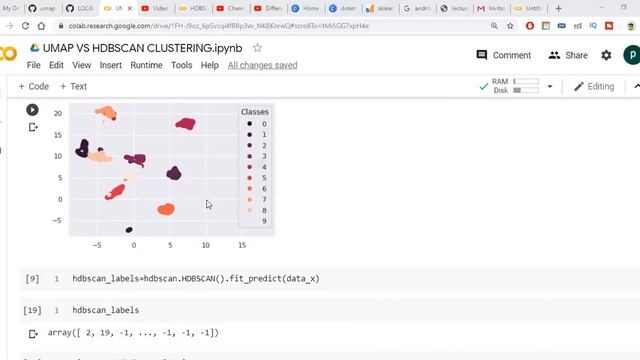
Task: Switch to the HDBS Colab tab
Action: coord(193,8)
